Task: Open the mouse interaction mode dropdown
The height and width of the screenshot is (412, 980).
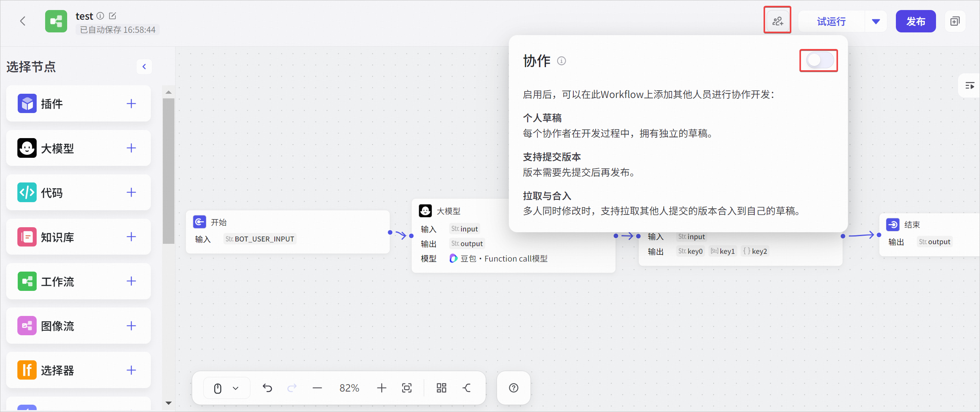Action: (x=226, y=388)
